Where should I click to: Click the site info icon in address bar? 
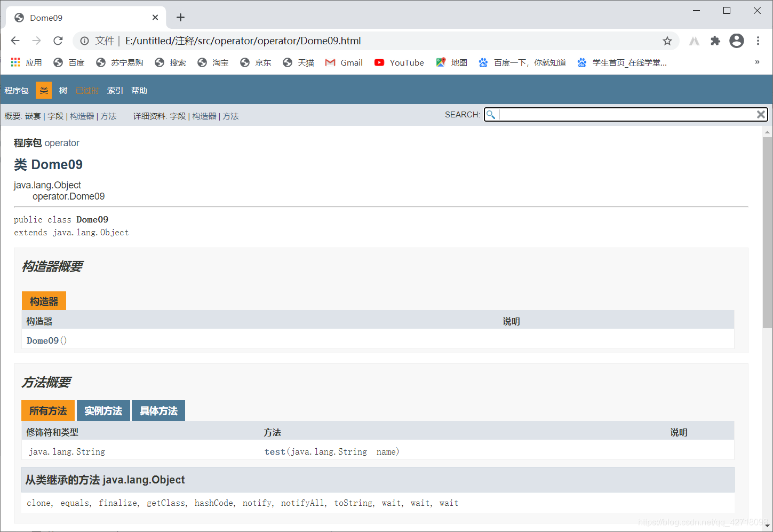coord(84,41)
